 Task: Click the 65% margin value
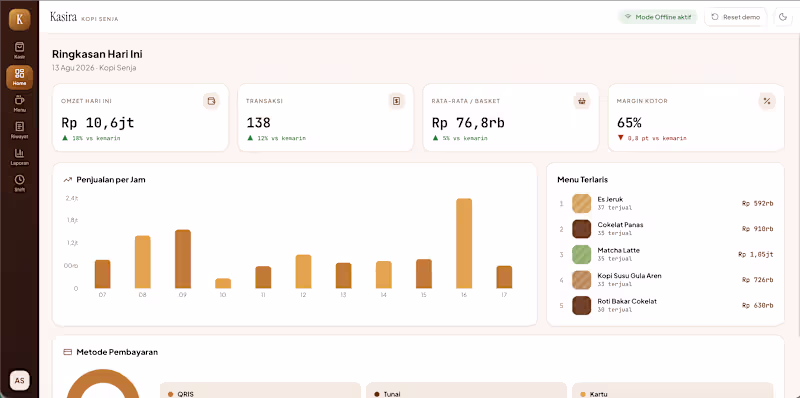pos(629,122)
